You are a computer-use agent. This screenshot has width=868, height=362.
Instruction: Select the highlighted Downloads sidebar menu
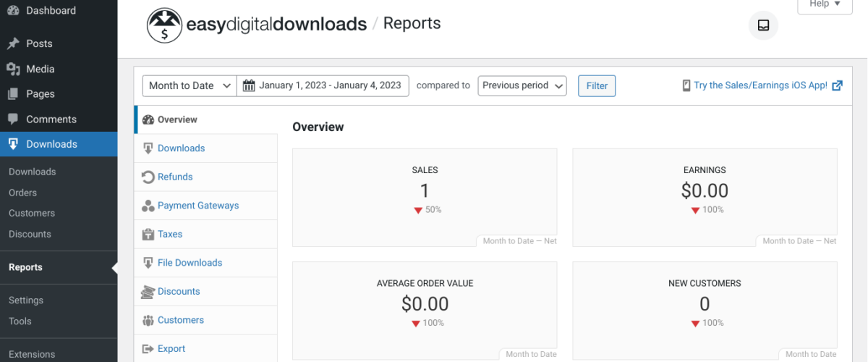pos(59,144)
